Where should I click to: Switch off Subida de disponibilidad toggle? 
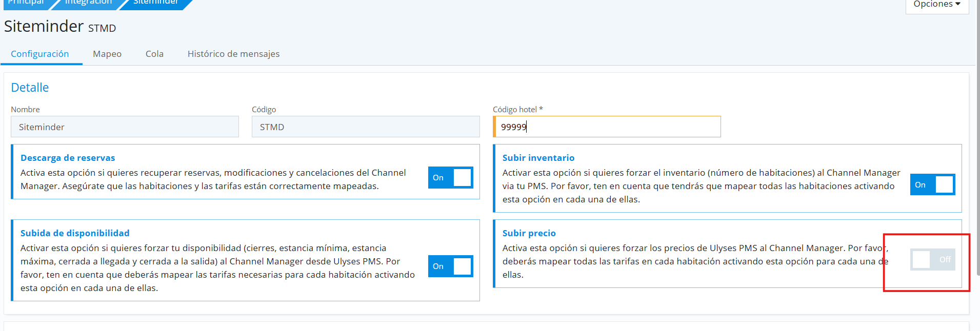450,266
